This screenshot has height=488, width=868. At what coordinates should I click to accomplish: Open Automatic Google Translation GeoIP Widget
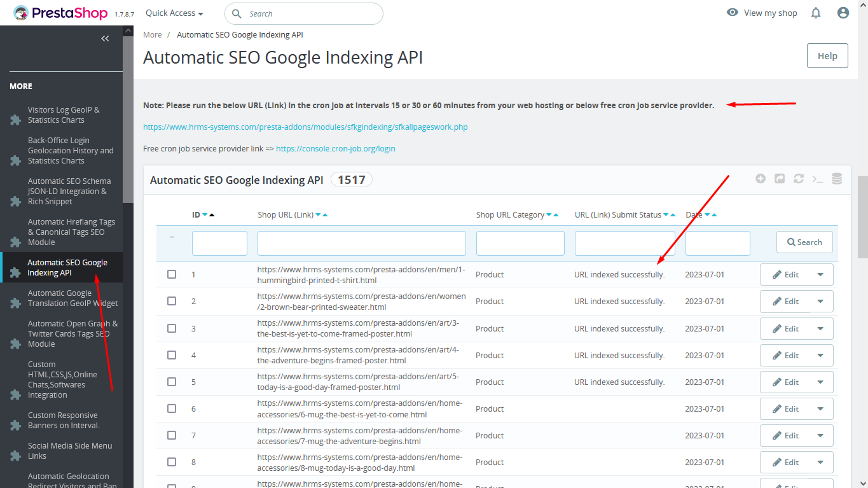[61, 298]
